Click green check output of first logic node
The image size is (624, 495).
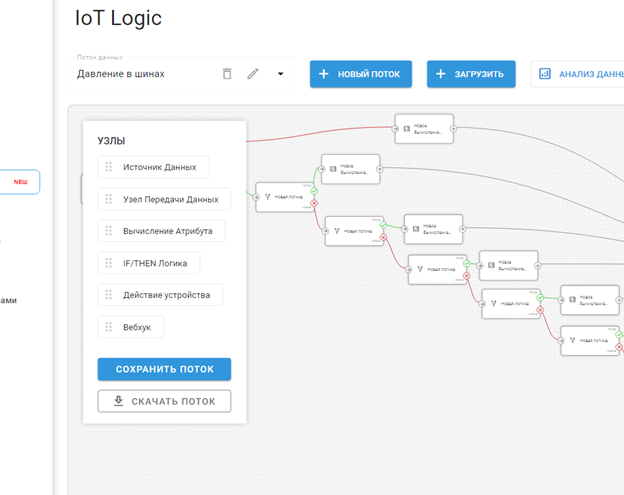pyautogui.click(x=314, y=190)
